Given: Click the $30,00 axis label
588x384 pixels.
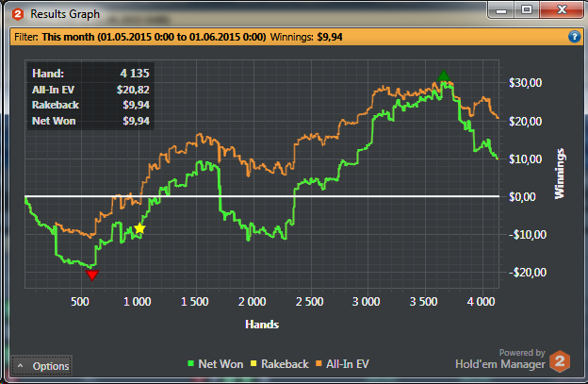Looking at the screenshot, I should [526, 83].
